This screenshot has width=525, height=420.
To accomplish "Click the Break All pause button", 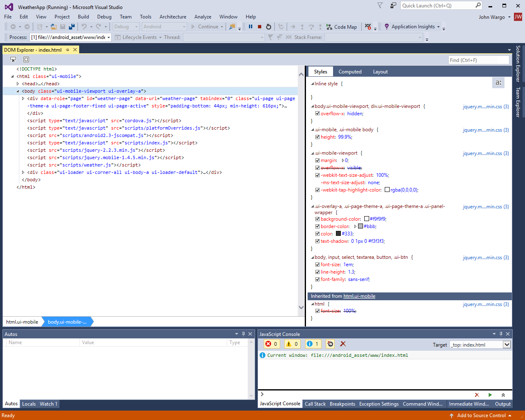I will click(251, 27).
